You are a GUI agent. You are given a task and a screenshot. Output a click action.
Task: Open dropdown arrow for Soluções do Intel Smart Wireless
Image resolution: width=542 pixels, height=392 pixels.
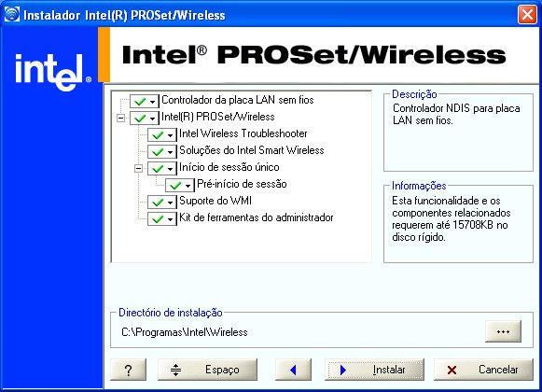coord(170,152)
